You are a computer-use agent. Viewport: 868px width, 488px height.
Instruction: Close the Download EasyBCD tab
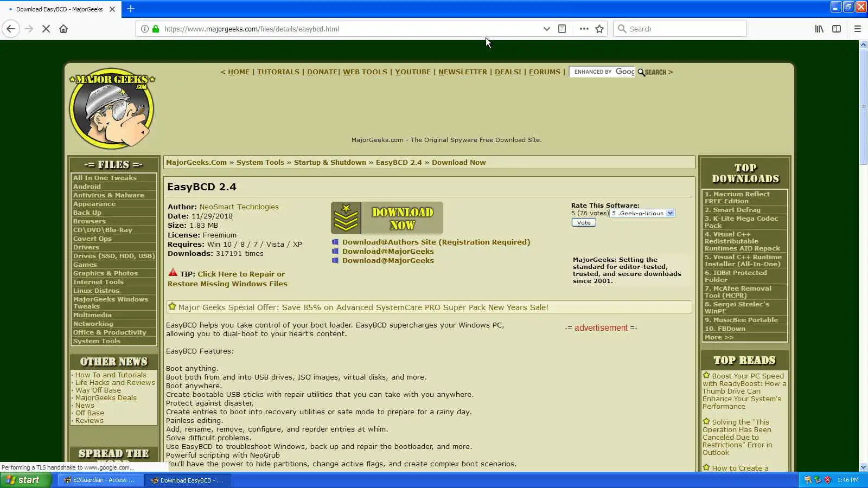(x=112, y=9)
